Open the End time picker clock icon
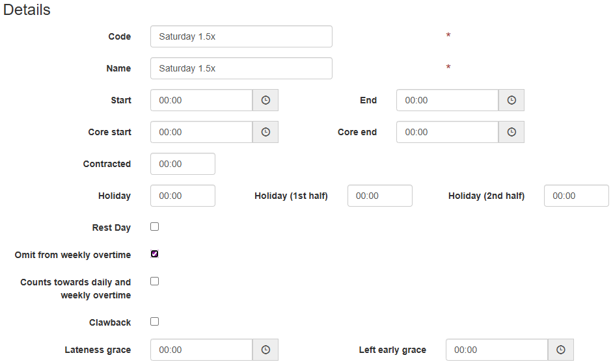The height and width of the screenshot is (364, 613). [511, 100]
